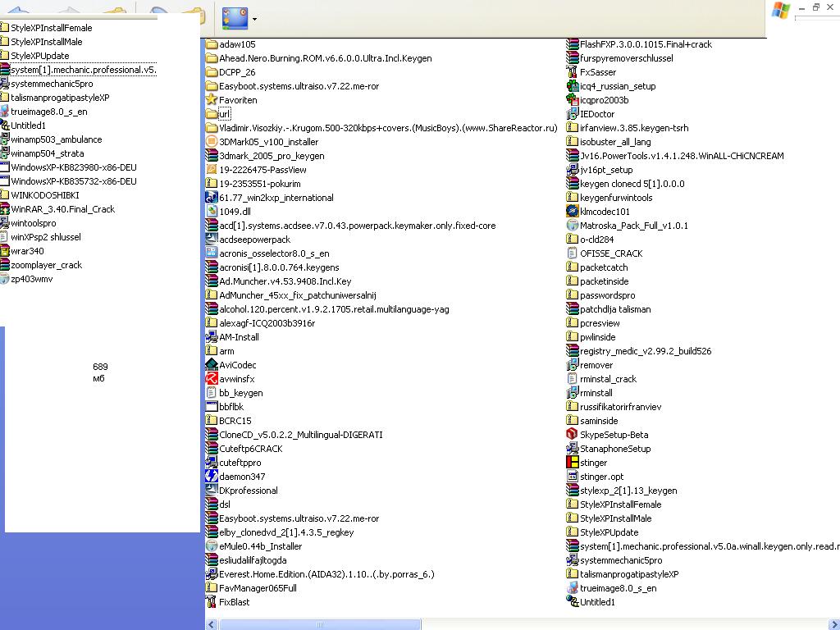Select the passwordspro archive name
This screenshot has width=840, height=630.
coord(608,294)
